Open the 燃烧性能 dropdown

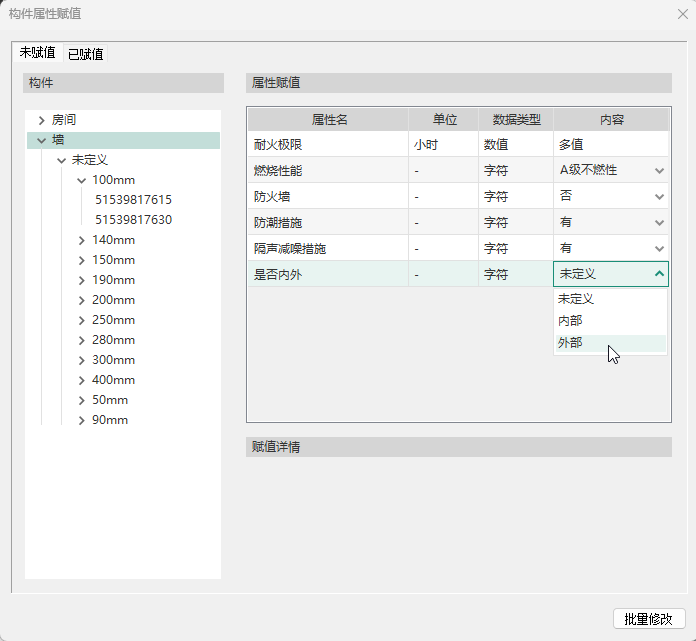(x=659, y=170)
